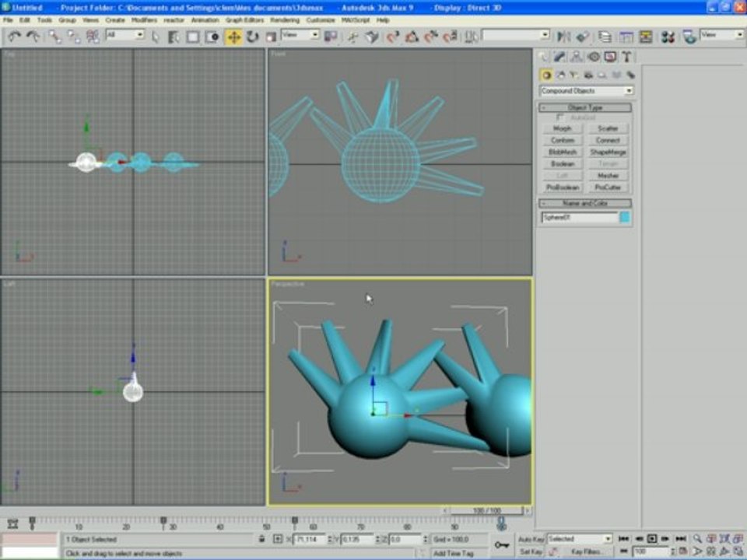Click the BlobMesh object type button

[x=562, y=152]
